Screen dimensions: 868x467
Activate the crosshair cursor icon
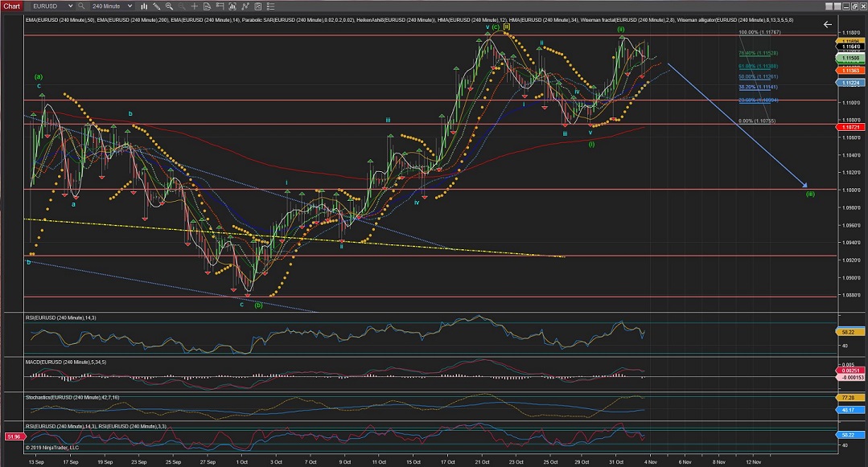(x=195, y=6)
